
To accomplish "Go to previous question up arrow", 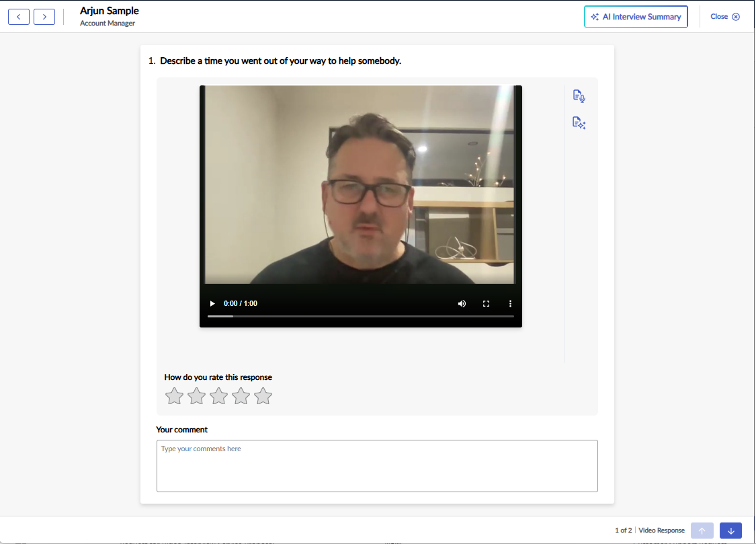I will click(702, 531).
